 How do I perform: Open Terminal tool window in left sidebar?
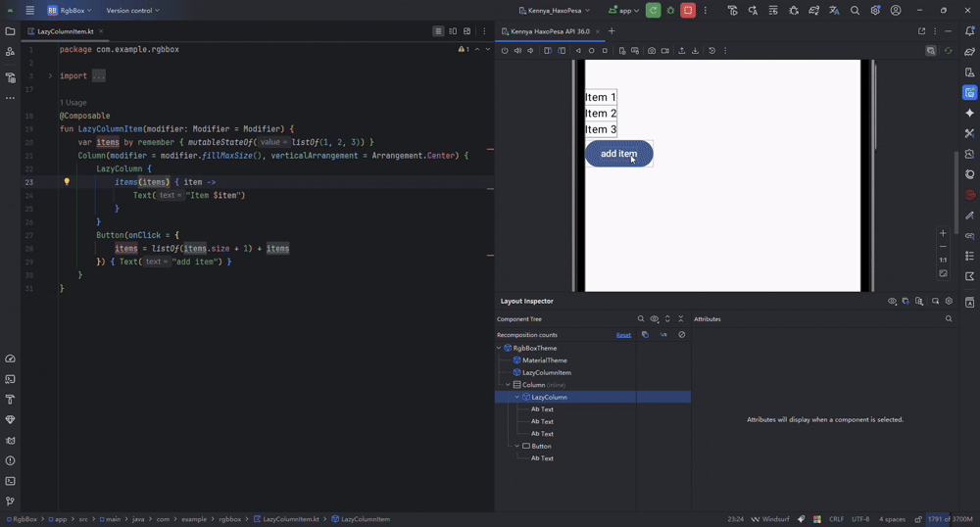tap(10, 481)
